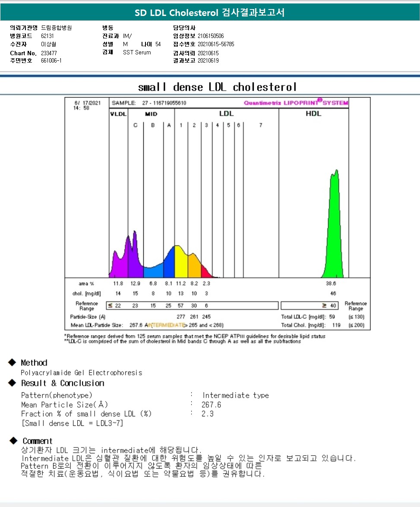Click the department value 'IM/'
This screenshot has height=507, width=420.
click(x=127, y=36)
